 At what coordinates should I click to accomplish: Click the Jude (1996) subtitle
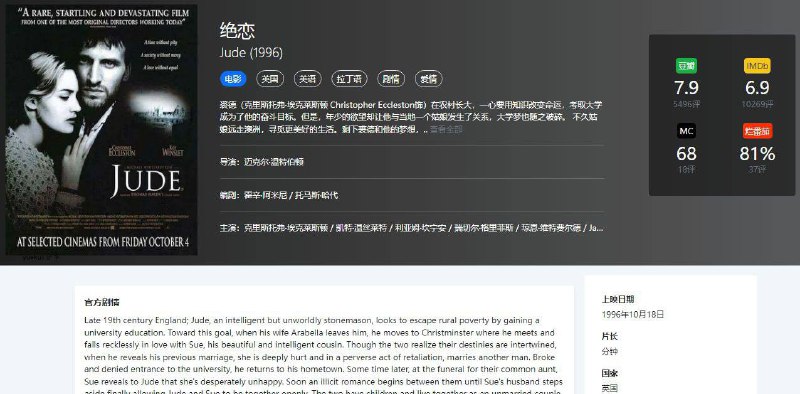click(251, 53)
